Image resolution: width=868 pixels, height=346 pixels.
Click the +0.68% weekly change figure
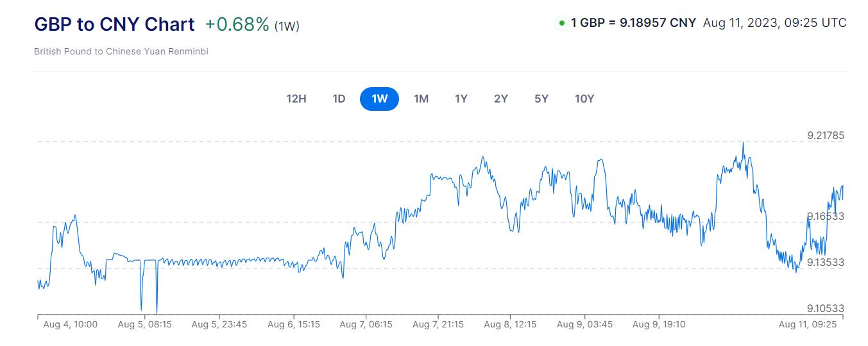click(237, 24)
